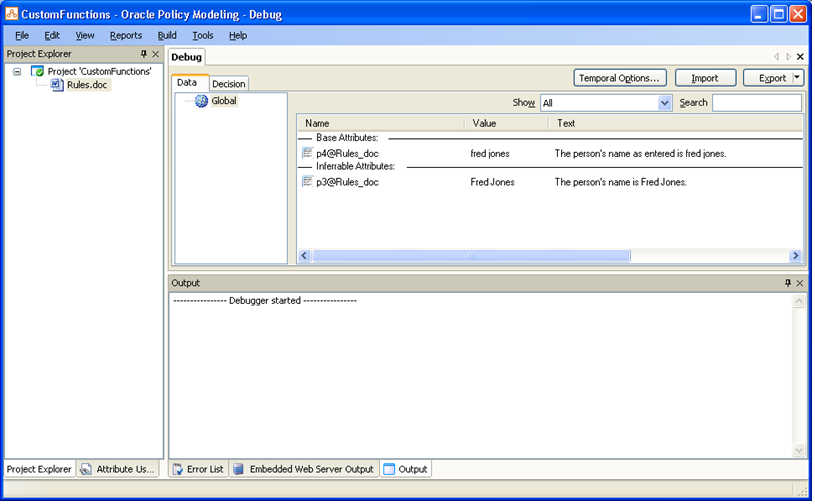This screenshot has width=815, height=504.
Task: Click the horizontal scrollbar right arrow
Action: click(795, 255)
